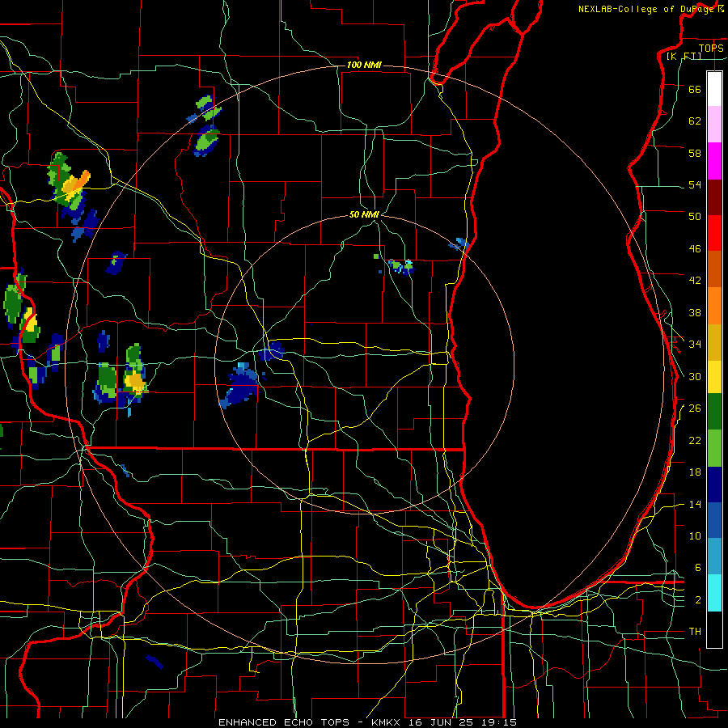This screenshot has height=728, width=728.
Task: Click the "30" legend value
Action: (x=695, y=376)
